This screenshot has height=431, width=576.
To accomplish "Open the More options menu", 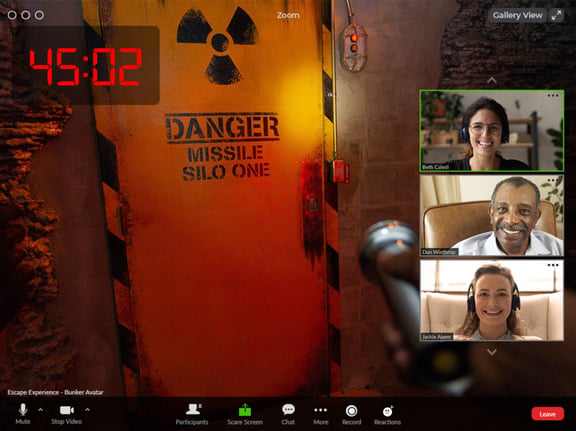I will point(321,414).
